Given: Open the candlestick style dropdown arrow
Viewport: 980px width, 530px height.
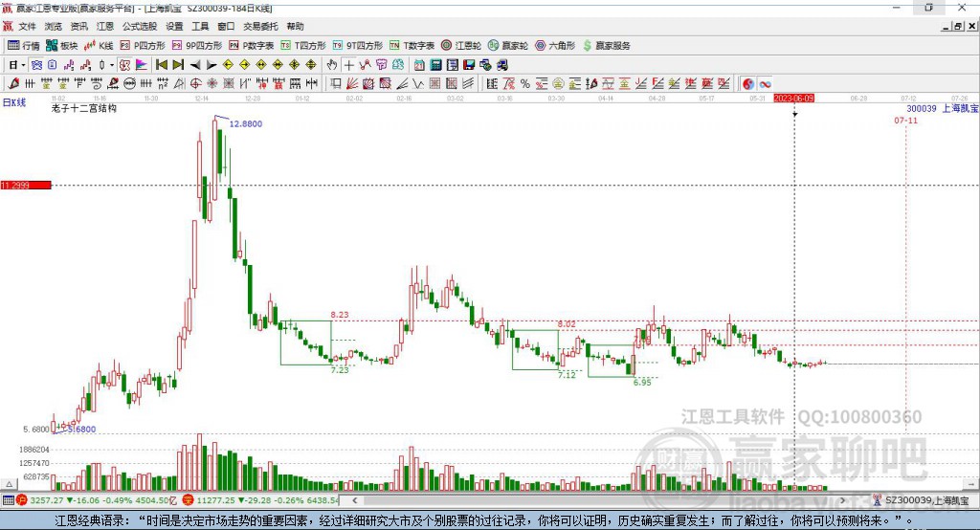Looking at the screenshot, I should click(112, 65).
